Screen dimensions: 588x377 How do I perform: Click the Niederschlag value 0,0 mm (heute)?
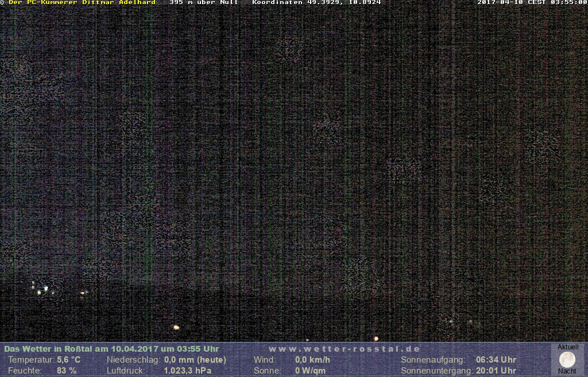(x=195, y=360)
